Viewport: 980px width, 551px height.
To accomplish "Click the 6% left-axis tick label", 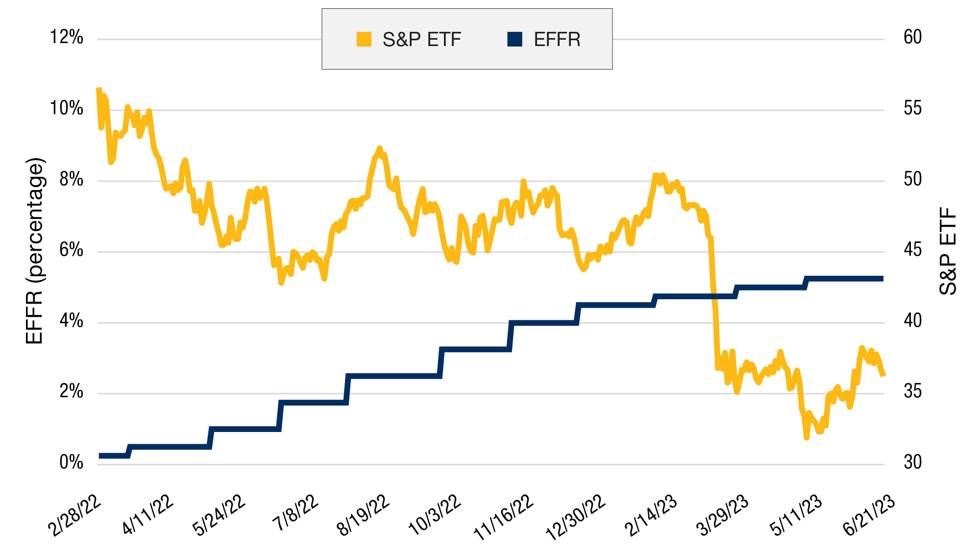I will (71, 250).
